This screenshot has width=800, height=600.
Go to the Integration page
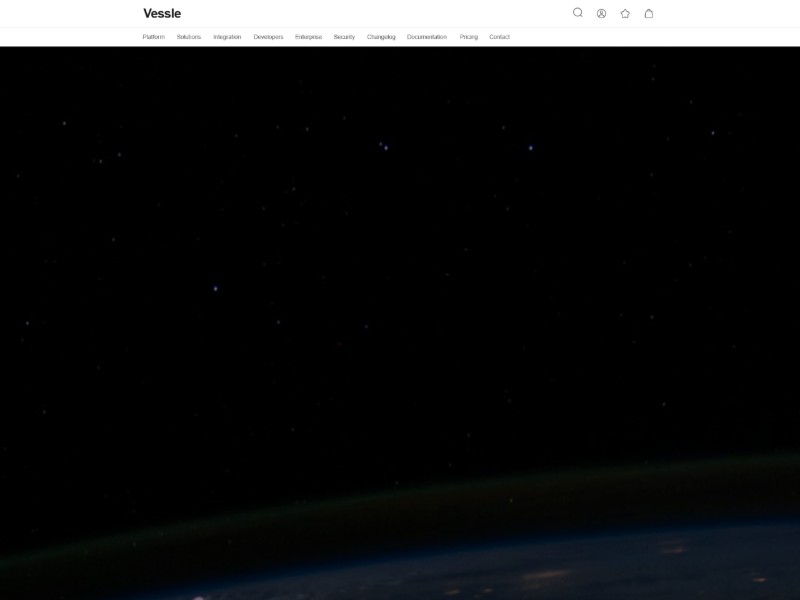tap(227, 37)
